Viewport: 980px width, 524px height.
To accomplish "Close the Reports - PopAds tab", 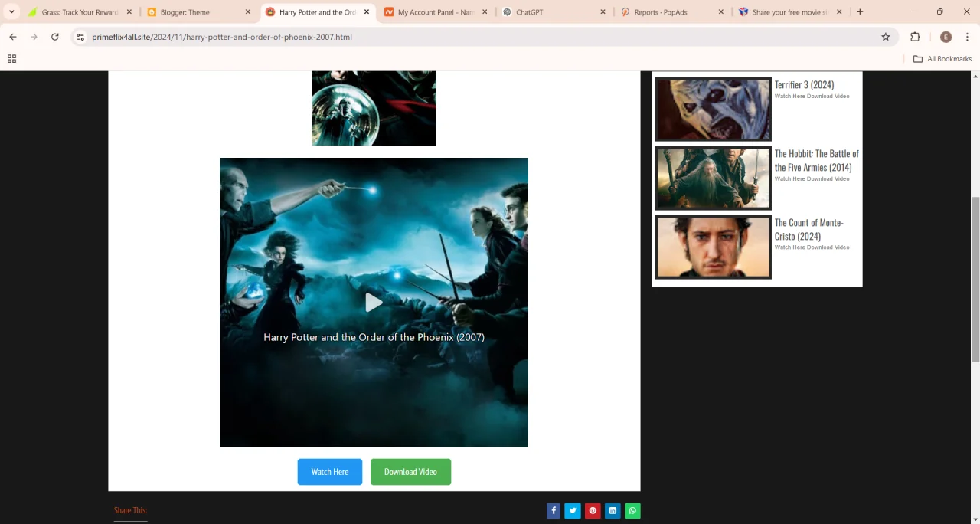I will [x=721, y=12].
